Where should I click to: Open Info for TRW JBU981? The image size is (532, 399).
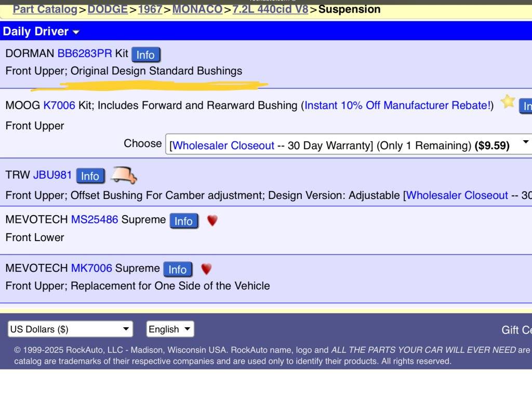[x=90, y=176]
